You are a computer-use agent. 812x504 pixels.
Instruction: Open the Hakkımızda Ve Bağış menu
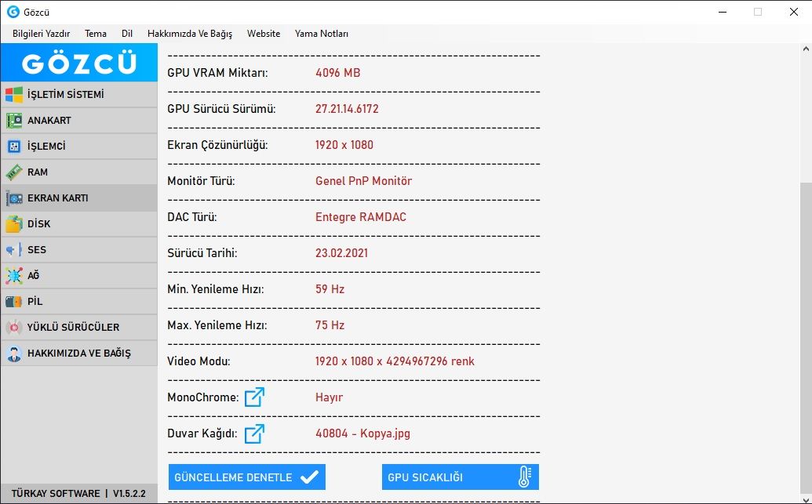pos(190,34)
